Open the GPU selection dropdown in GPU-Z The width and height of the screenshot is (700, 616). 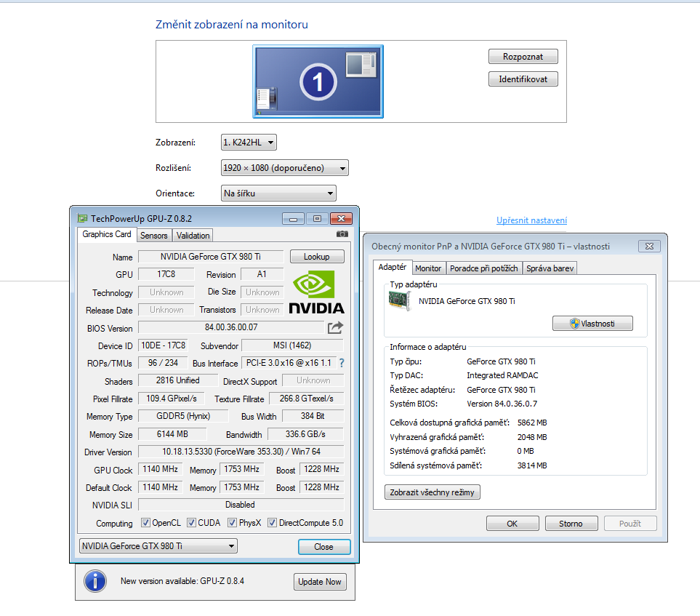tap(158, 546)
